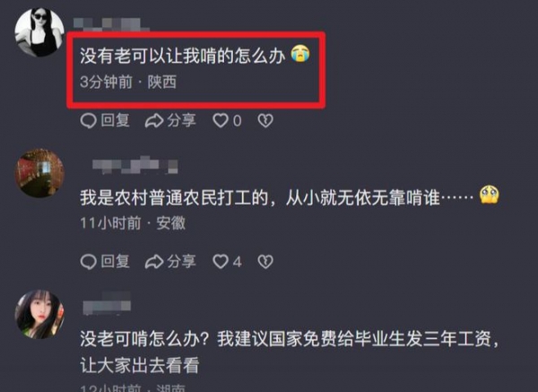Tap blurred username of second commenter
The image size is (538, 392).
click(134, 165)
